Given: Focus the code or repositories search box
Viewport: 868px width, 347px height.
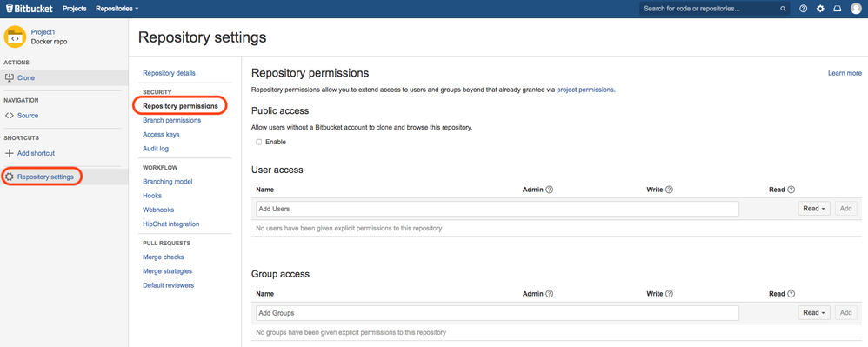Looking at the screenshot, I should click(x=714, y=9).
